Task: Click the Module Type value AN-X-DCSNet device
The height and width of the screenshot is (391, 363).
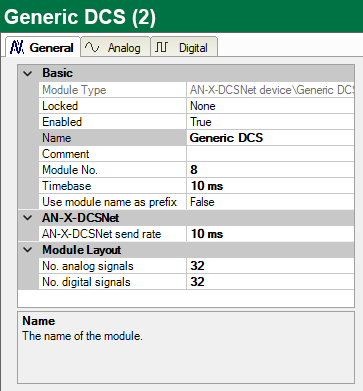Action: point(270,90)
